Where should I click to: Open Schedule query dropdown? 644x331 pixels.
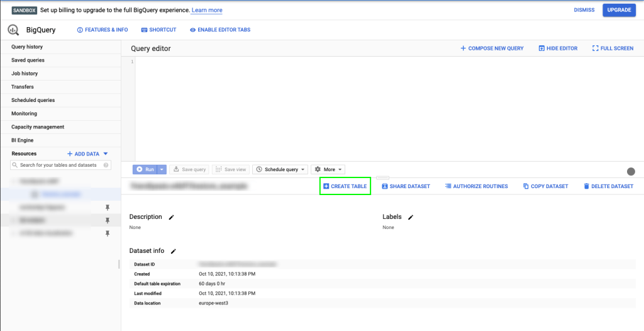280,169
